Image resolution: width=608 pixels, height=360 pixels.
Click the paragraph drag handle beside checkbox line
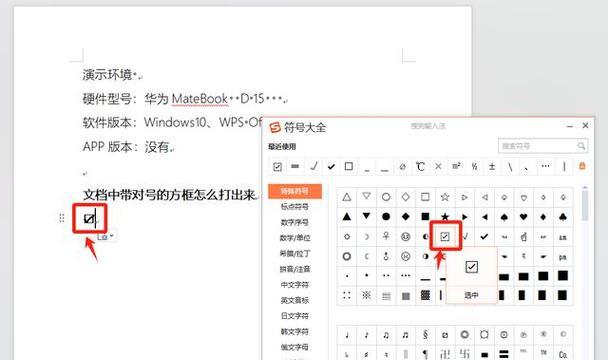point(62,218)
